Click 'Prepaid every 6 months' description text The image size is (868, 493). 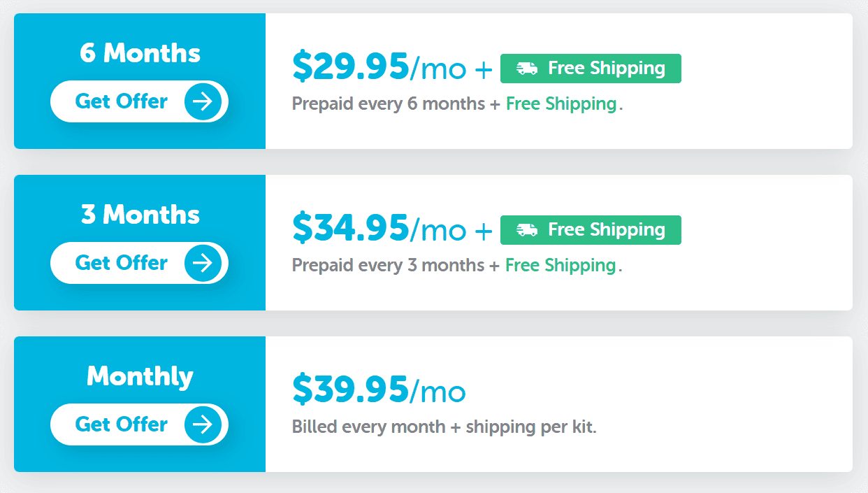pos(388,104)
